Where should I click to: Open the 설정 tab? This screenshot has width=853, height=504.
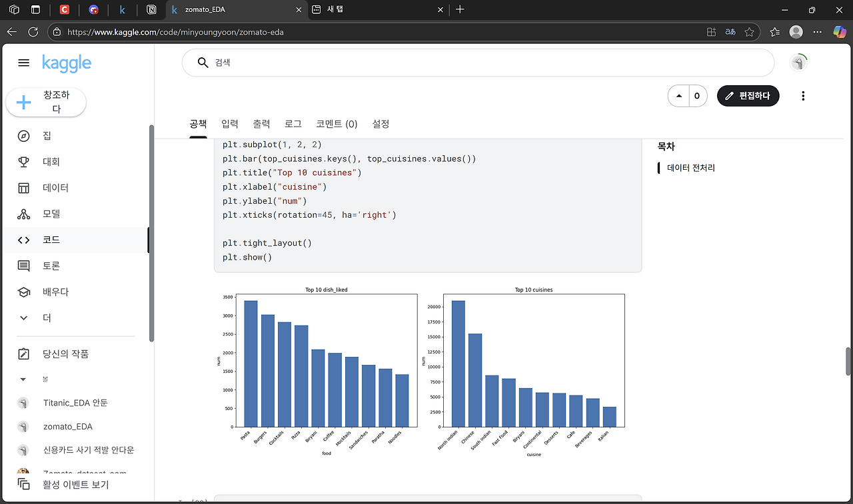pos(381,124)
